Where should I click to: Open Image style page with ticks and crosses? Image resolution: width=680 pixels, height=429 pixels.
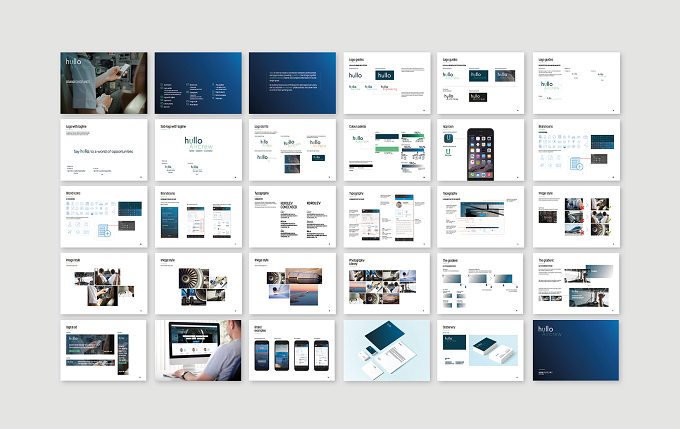pos(576,217)
